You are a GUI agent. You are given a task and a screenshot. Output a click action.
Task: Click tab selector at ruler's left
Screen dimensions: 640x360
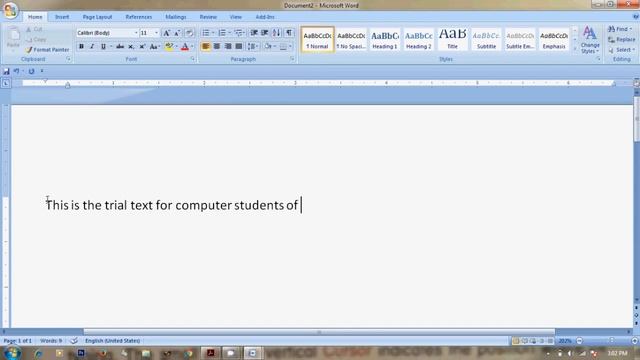6,83
